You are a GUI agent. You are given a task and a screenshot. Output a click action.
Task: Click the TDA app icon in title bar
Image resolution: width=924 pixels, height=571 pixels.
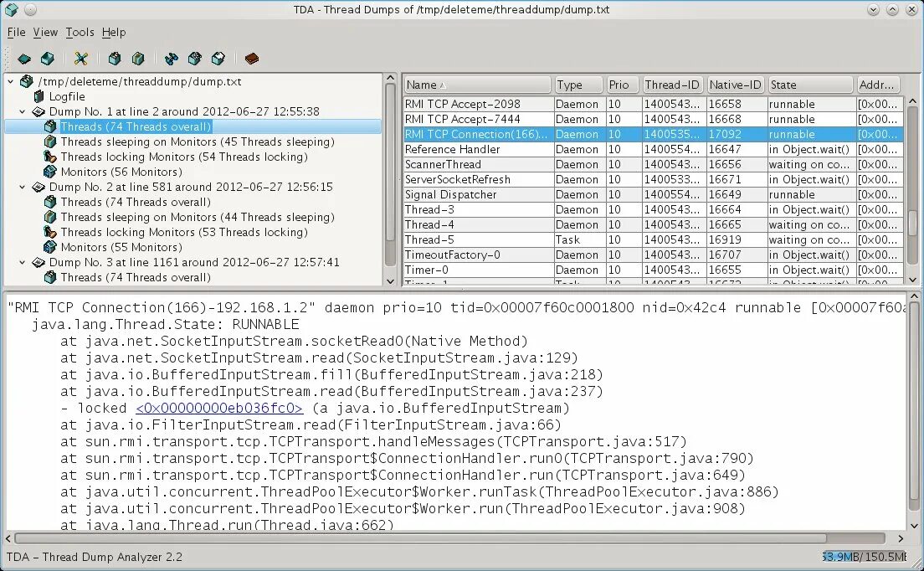click(x=11, y=9)
